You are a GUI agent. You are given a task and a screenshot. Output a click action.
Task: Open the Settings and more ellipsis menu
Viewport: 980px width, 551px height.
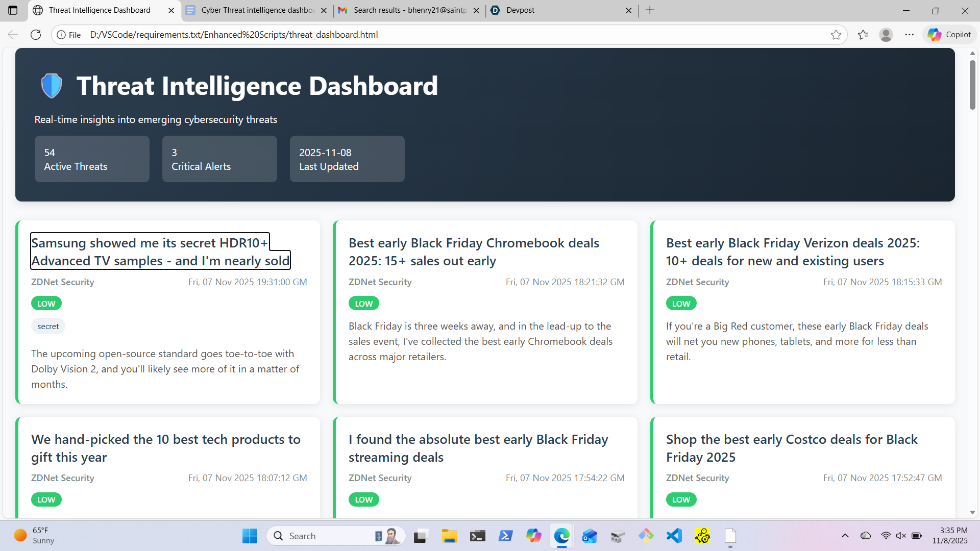click(910, 35)
